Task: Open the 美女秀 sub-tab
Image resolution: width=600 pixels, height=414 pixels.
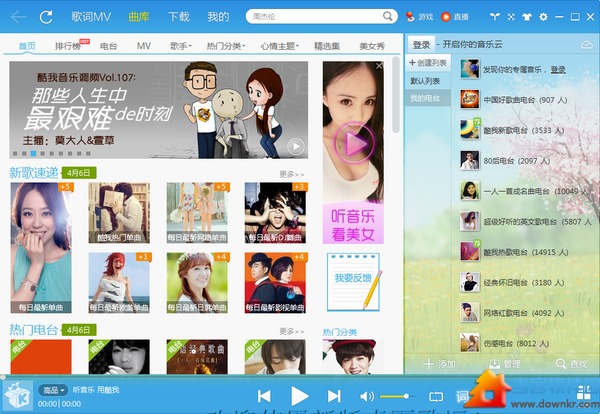Action: click(372, 46)
